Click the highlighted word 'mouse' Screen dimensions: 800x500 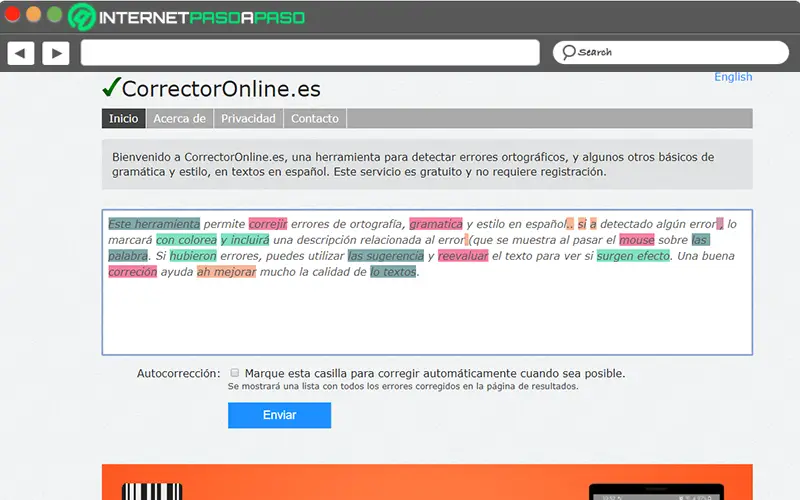(x=637, y=240)
